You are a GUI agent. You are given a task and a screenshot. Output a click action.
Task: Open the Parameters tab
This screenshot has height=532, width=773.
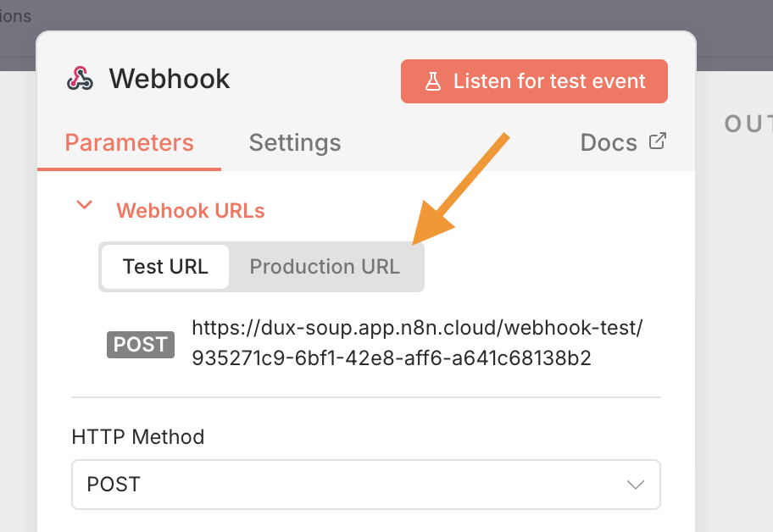coord(129,142)
